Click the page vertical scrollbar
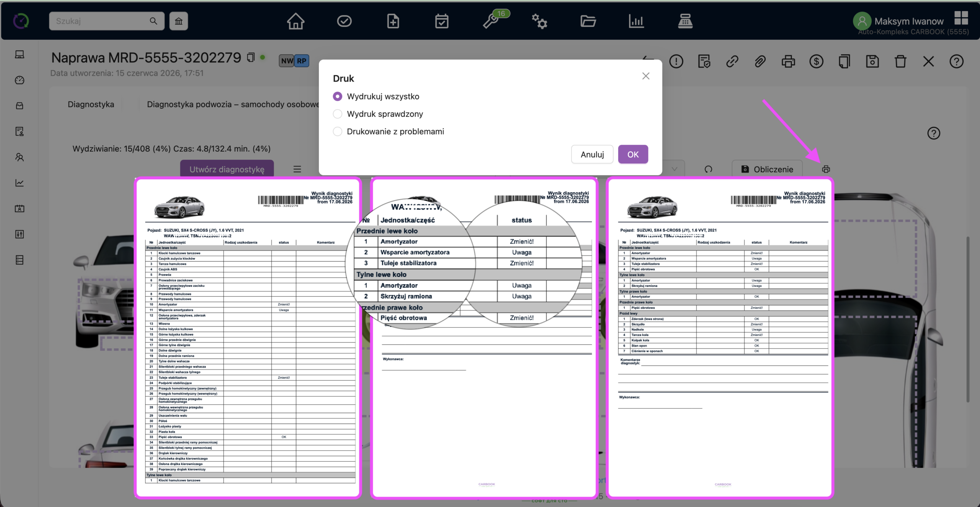The width and height of the screenshot is (980, 507). click(968, 320)
